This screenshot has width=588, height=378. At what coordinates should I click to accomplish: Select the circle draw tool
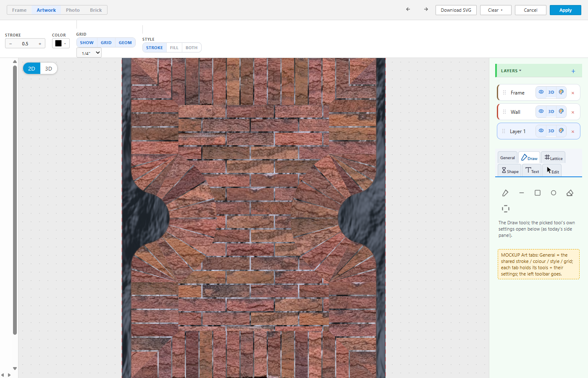pyautogui.click(x=554, y=193)
